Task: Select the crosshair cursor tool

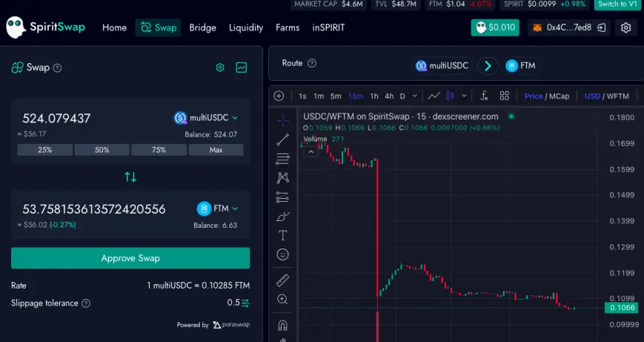Action: 283,120
